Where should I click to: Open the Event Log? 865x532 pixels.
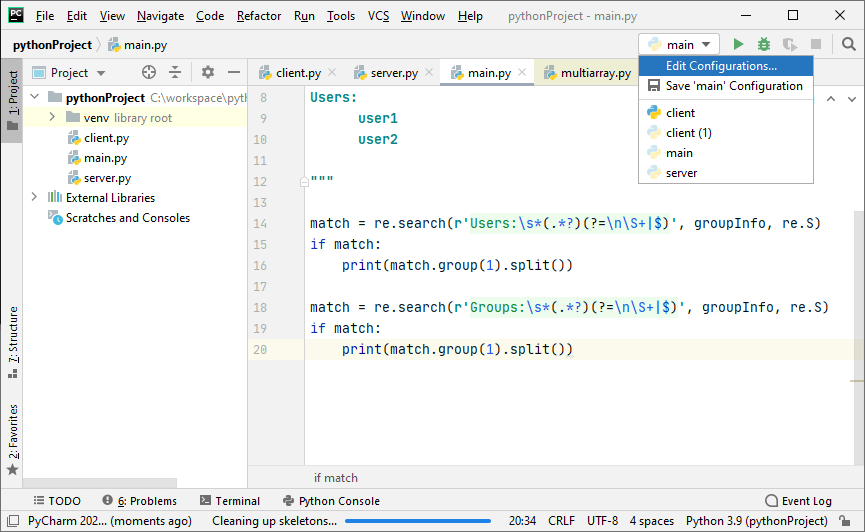tap(798, 501)
